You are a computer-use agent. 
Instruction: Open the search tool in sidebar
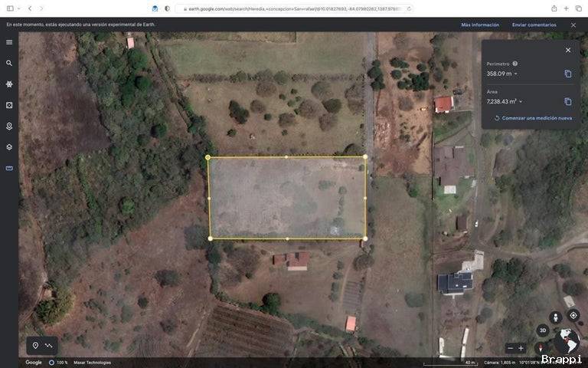pyautogui.click(x=9, y=63)
